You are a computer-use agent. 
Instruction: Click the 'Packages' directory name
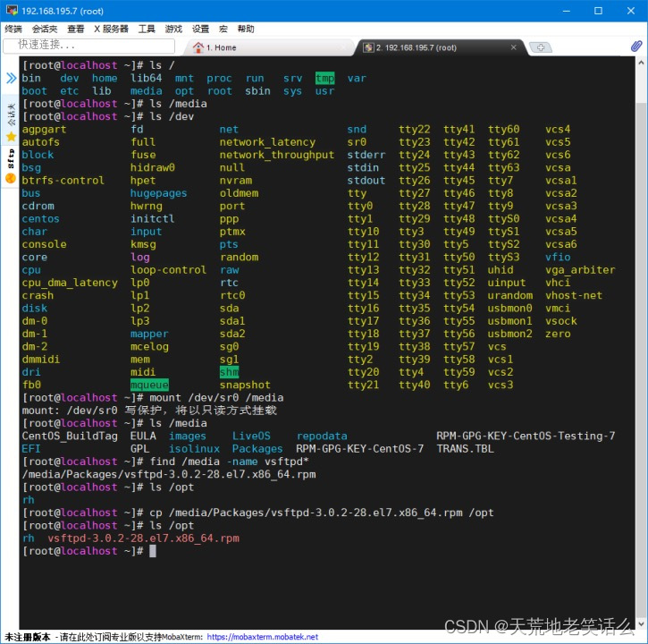tap(257, 449)
